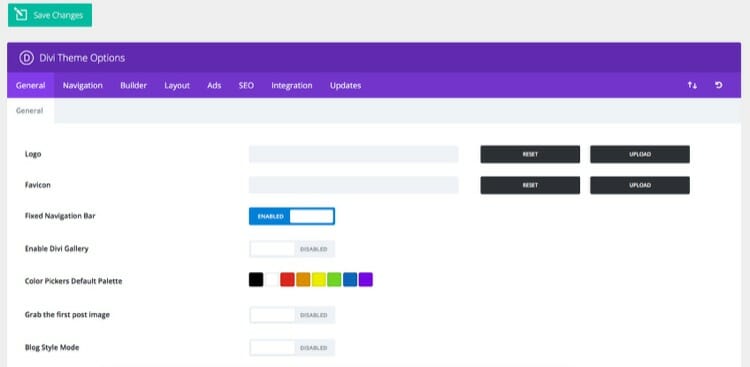This screenshot has height=367, width=750.
Task: Enable the Divi Gallery toggle
Action: click(292, 249)
